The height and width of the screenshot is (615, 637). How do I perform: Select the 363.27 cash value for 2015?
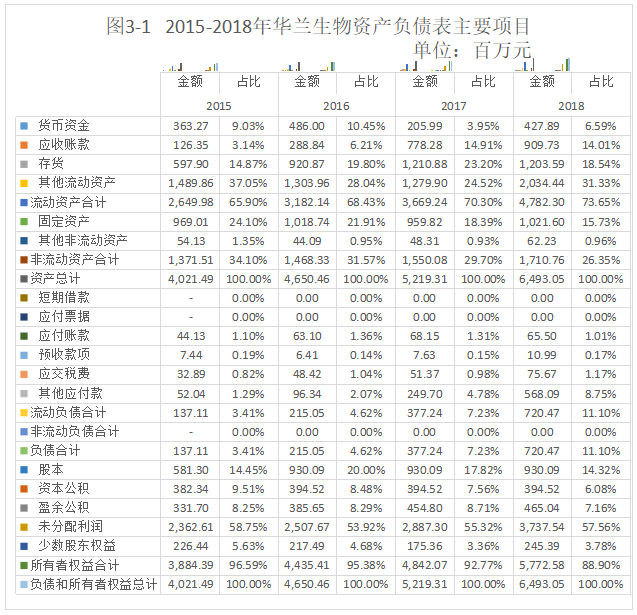[191, 126]
